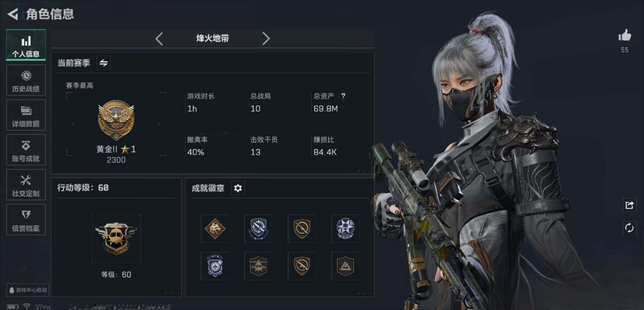Click the question mark beside 总资产

coord(343,96)
